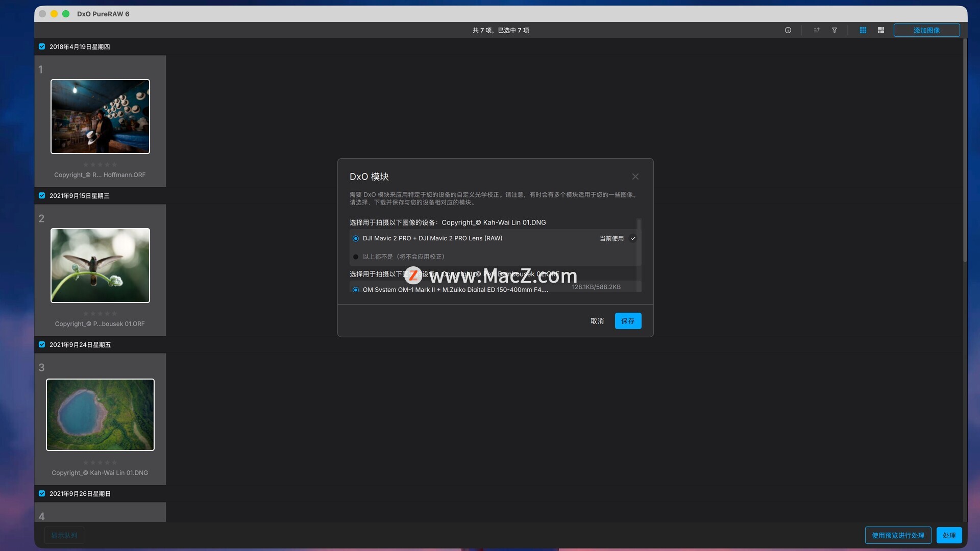Open the filter funnel icon

pyautogui.click(x=835, y=30)
